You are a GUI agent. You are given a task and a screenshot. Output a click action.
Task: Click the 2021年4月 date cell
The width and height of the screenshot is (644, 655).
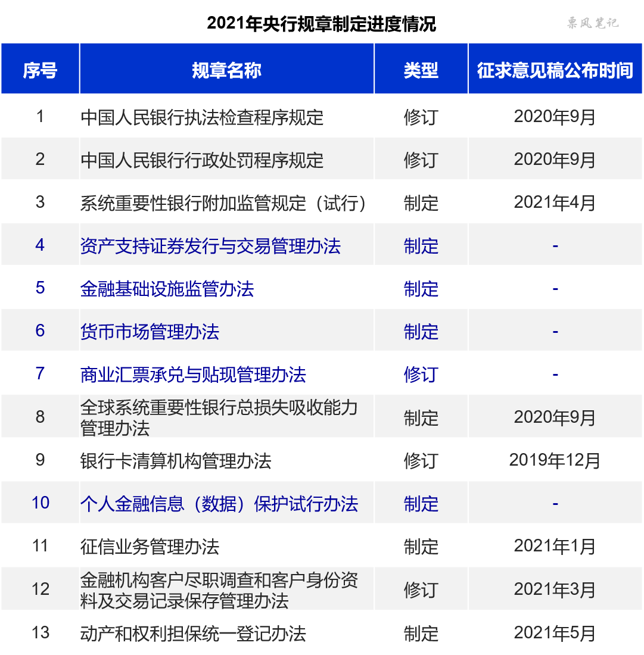coord(555,202)
